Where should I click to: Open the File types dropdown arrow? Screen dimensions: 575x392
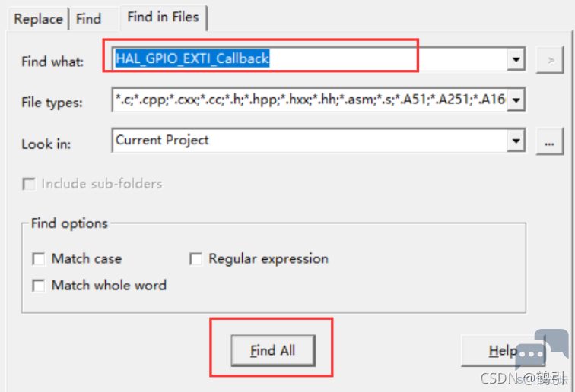tap(516, 100)
